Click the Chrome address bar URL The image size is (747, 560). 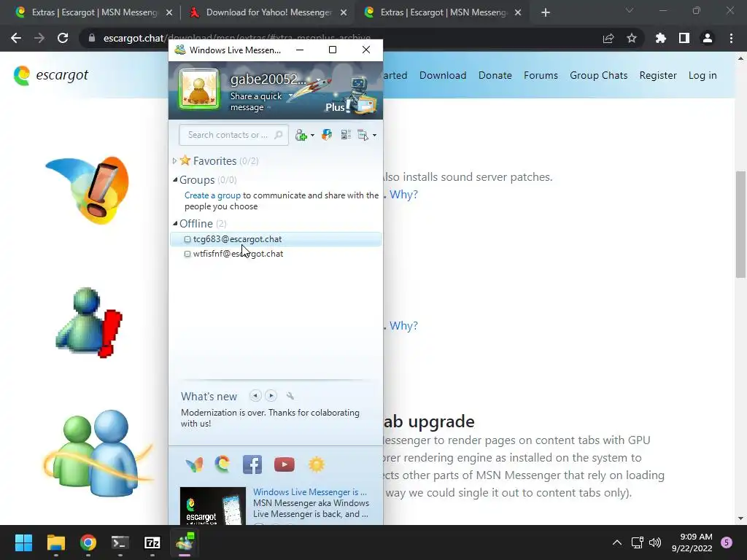click(x=237, y=38)
